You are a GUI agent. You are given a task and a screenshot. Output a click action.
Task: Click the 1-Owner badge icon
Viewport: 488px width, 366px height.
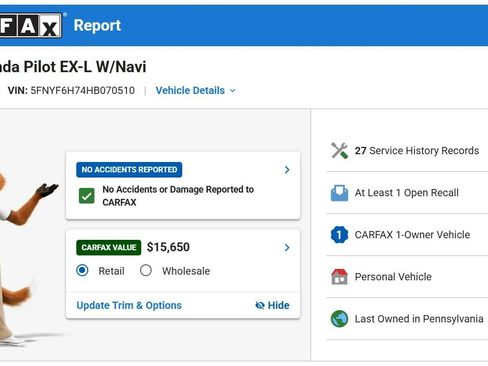pos(339,235)
